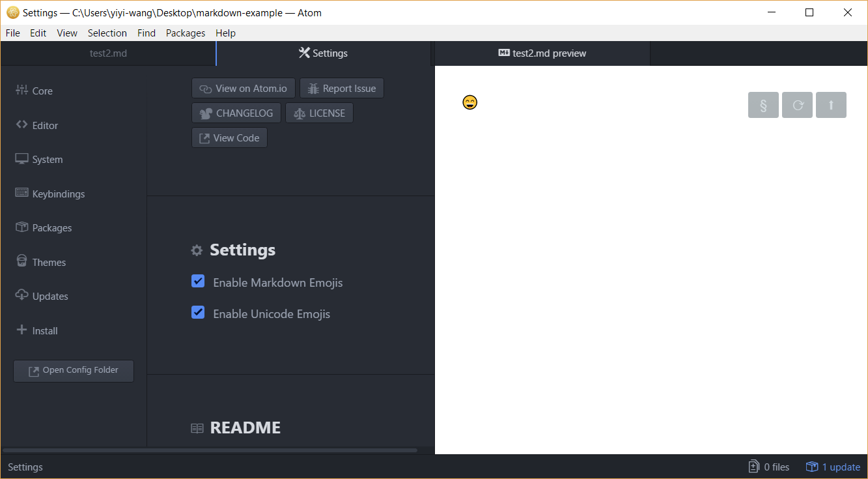Image resolution: width=868 pixels, height=479 pixels.
Task: Open the LICENSE
Action: pyautogui.click(x=319, y=113)
